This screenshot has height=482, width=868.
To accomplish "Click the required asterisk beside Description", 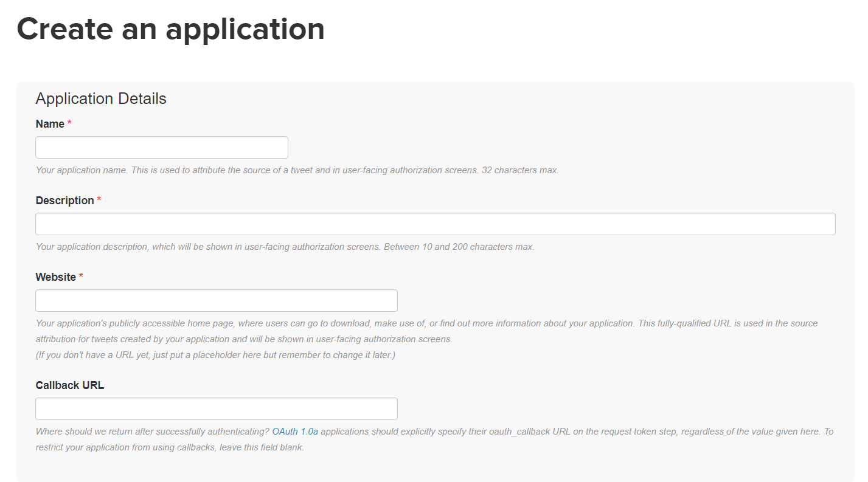I will click(99, 201).
